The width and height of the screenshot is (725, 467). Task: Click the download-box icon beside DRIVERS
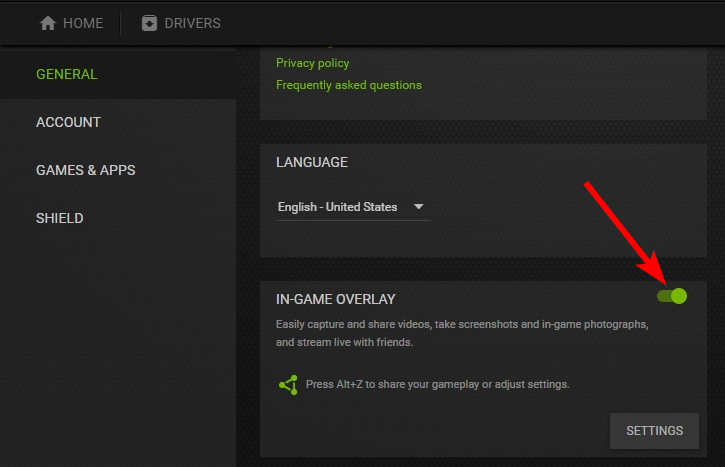tap(149, 23)
